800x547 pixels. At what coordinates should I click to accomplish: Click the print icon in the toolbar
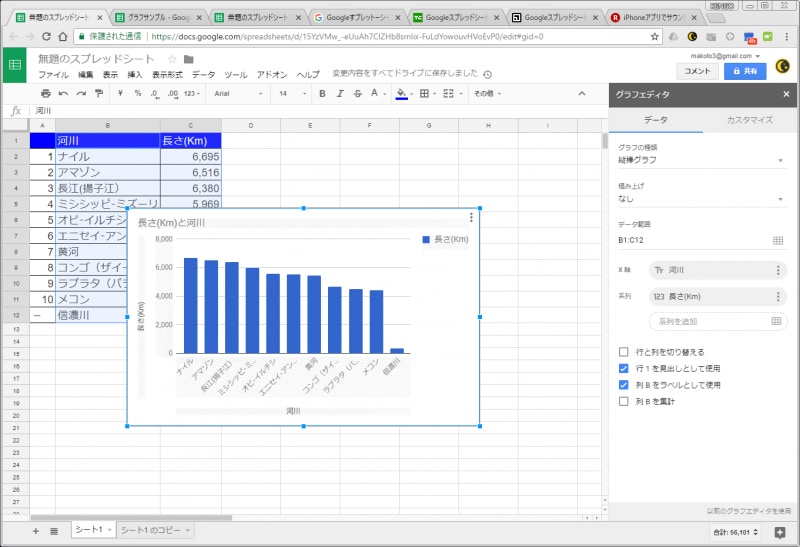coord(45,93)
